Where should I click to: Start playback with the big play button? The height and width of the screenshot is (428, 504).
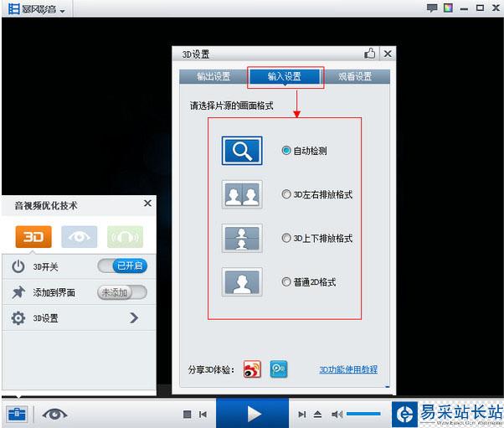(253, 414)
